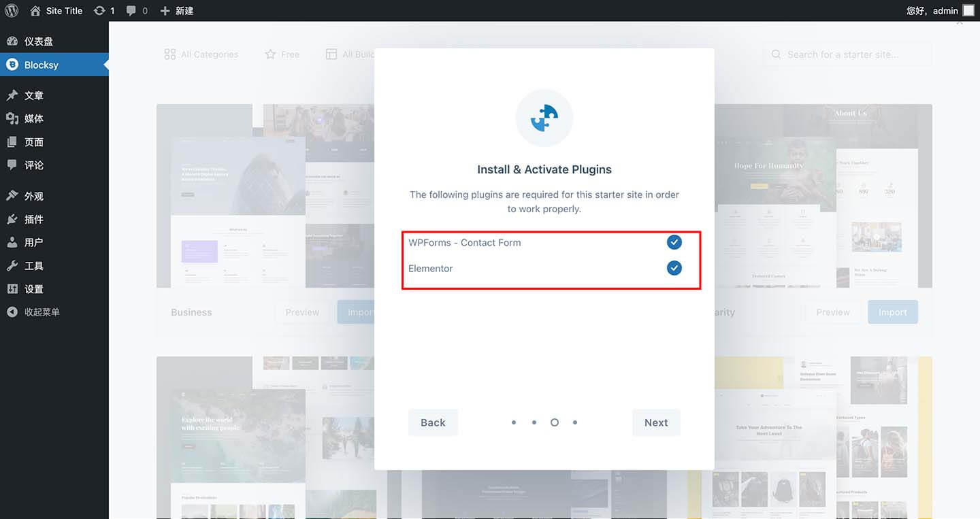Click the puzzle piece plugin icon
The height and width of the screenshot is (519, 980).
[x=544, y=118]
